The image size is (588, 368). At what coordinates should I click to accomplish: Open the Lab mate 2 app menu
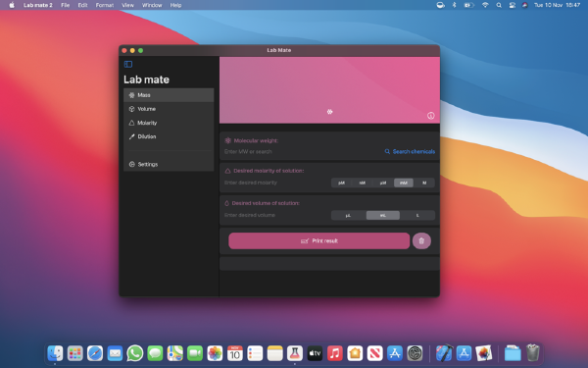38,5
